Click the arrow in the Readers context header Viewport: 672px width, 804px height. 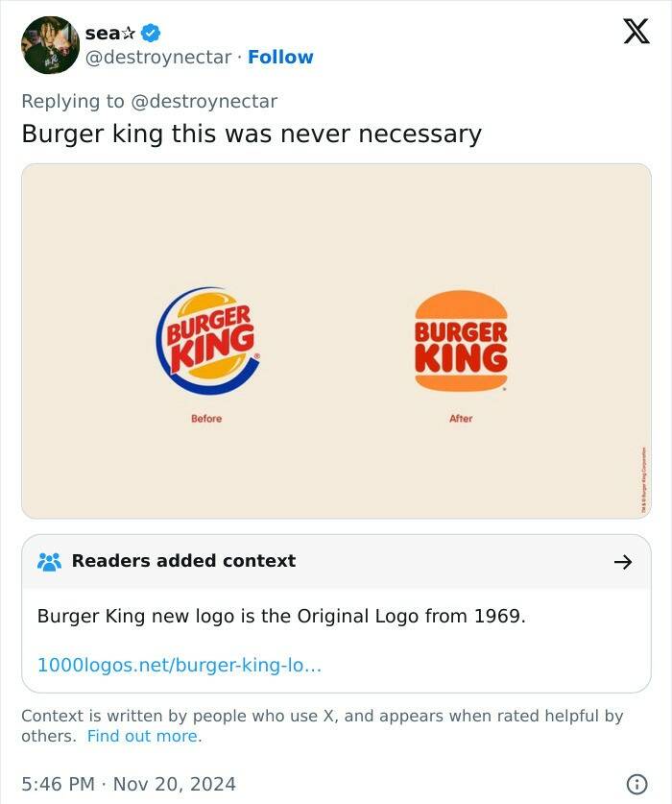[623, 562]
